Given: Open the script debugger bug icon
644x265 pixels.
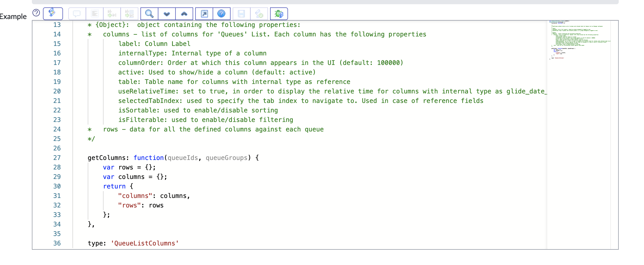Looking at the screenshot, I should pyautogui.click(x=279, y=13).
